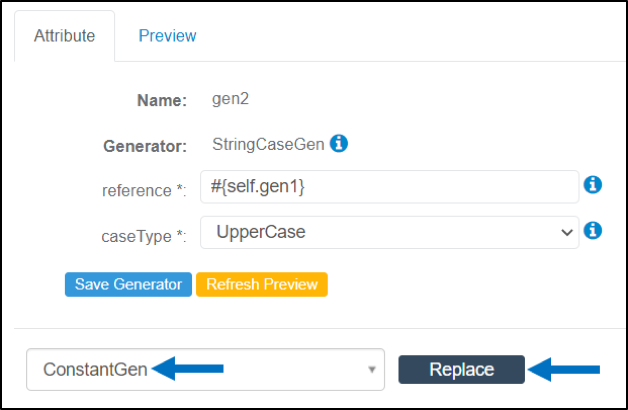Click the orange Refresh Preview button
The width and height of the screenshot is (628, 410).
[262, 285]
